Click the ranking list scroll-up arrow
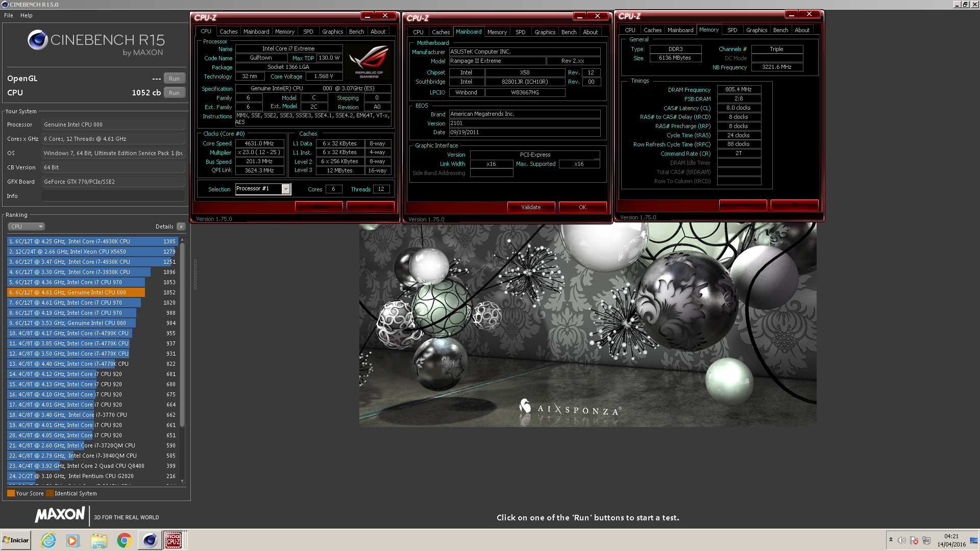This screenshot has width=980, height=551. [182, 240]
